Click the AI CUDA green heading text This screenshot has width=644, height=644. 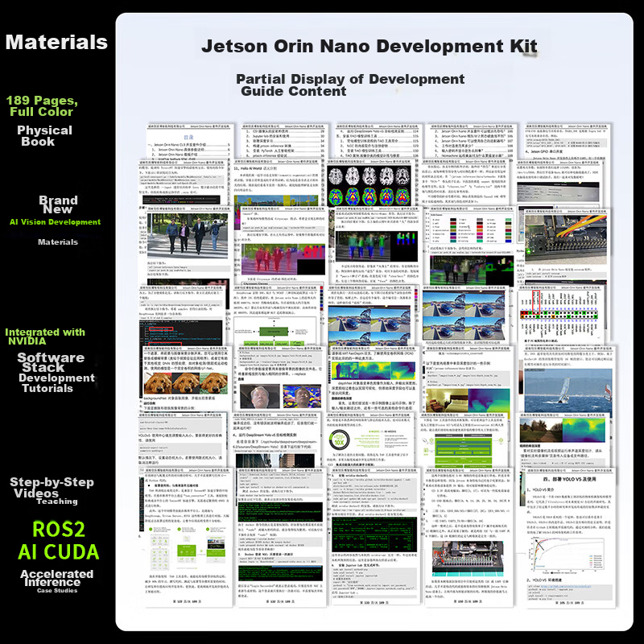tap(58, 551)
